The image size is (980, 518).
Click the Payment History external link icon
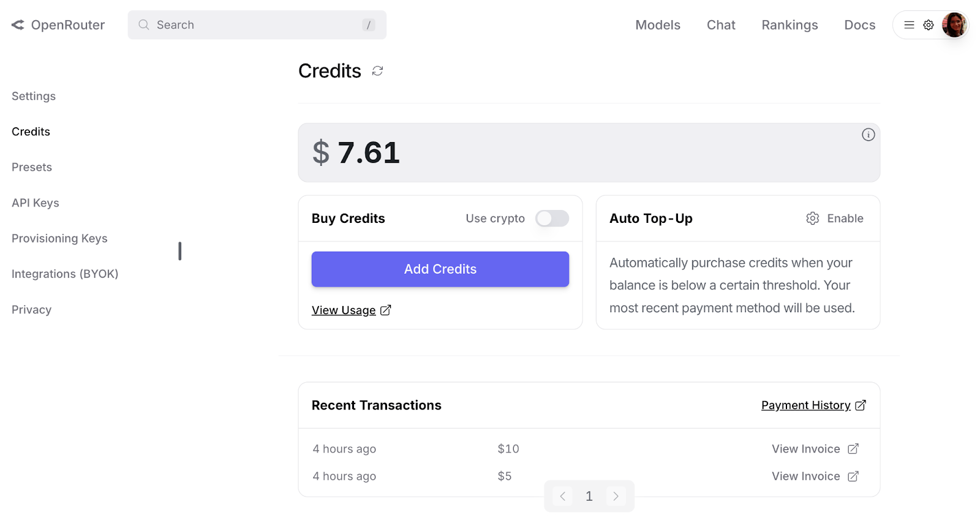860,405
